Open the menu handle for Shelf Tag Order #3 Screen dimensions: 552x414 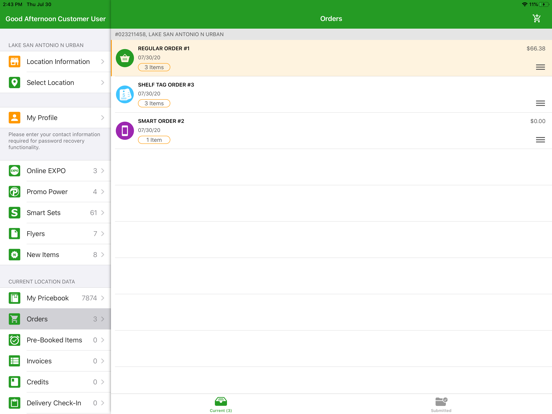click(540, 103)
